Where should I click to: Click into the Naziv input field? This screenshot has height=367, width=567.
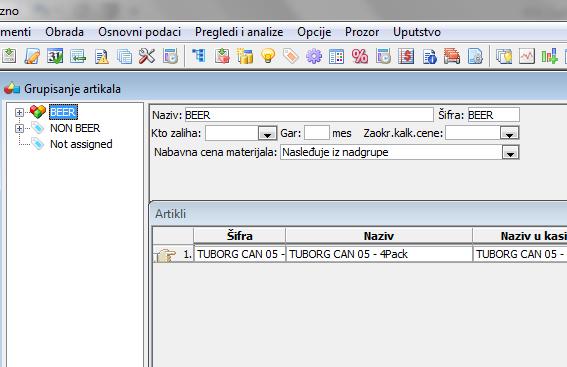pos(309,115)
